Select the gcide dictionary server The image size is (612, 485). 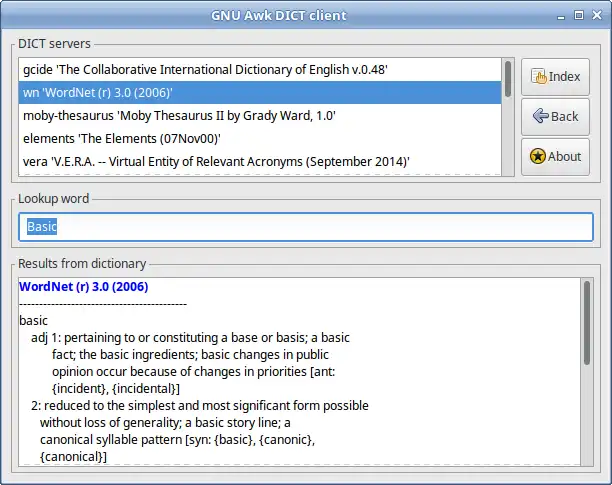pos(260,69)
